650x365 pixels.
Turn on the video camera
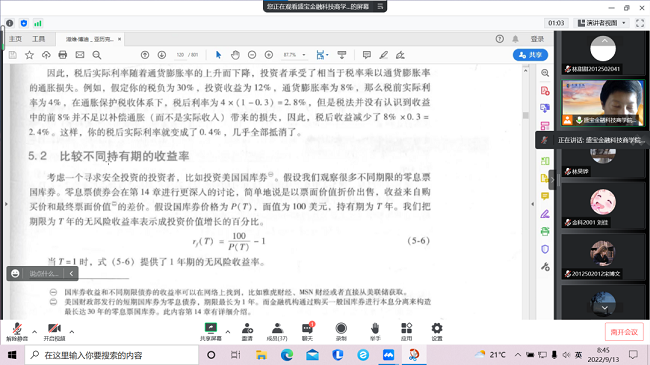click(x=54, y=331)
